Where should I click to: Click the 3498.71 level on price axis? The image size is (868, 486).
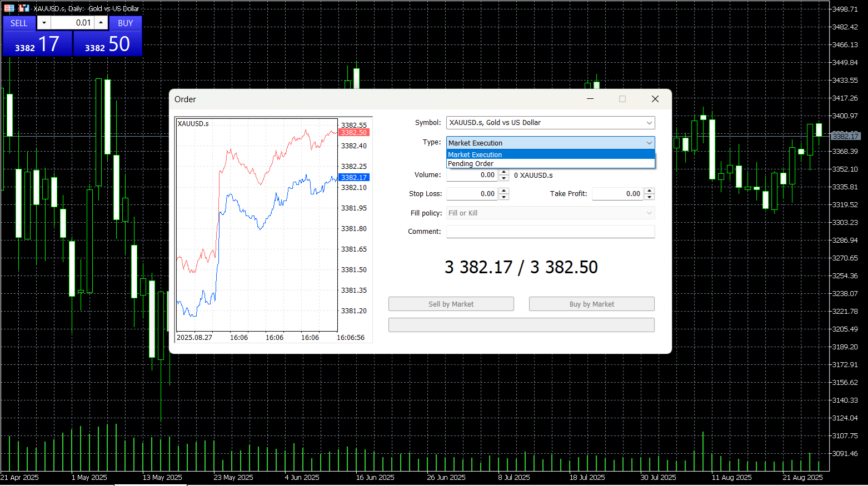coord(845,9)
